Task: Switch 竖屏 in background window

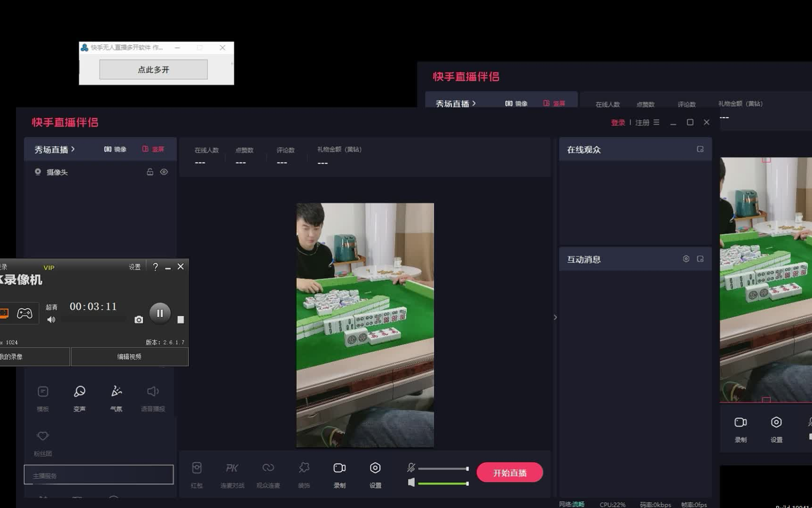Action: click(x=554, y=103)
